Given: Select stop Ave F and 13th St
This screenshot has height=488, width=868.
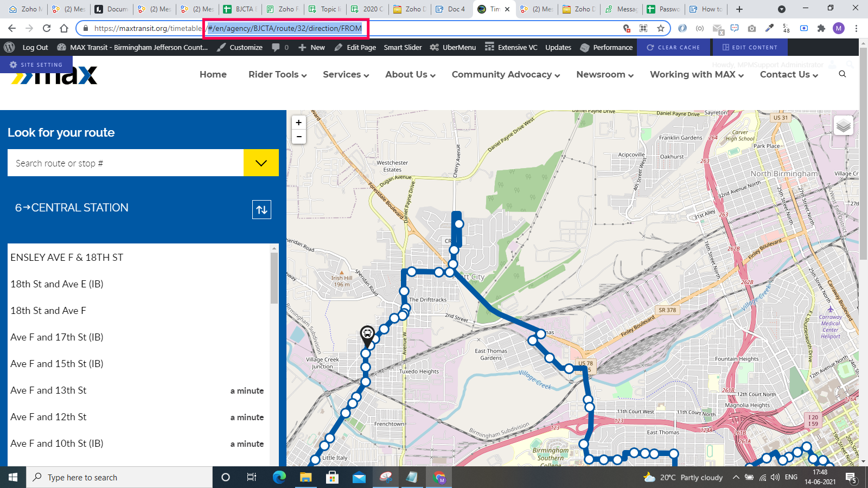Looking at the screenshot, I should [48, 390].
